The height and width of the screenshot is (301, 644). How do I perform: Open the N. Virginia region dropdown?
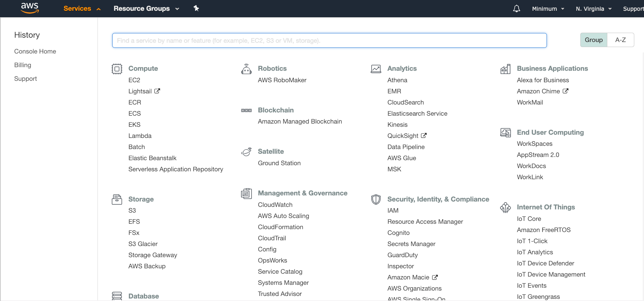(594, 9)
